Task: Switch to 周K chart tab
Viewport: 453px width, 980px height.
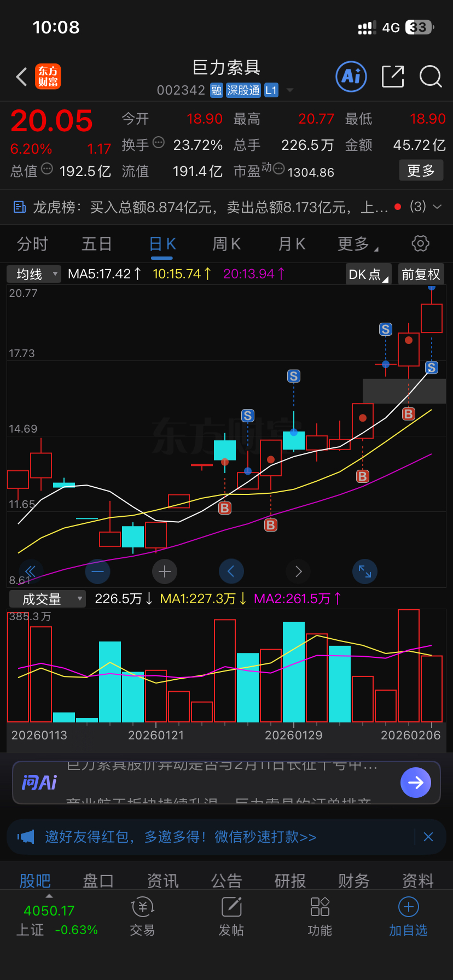Action: pyautogui.click(x=226, y=244)
